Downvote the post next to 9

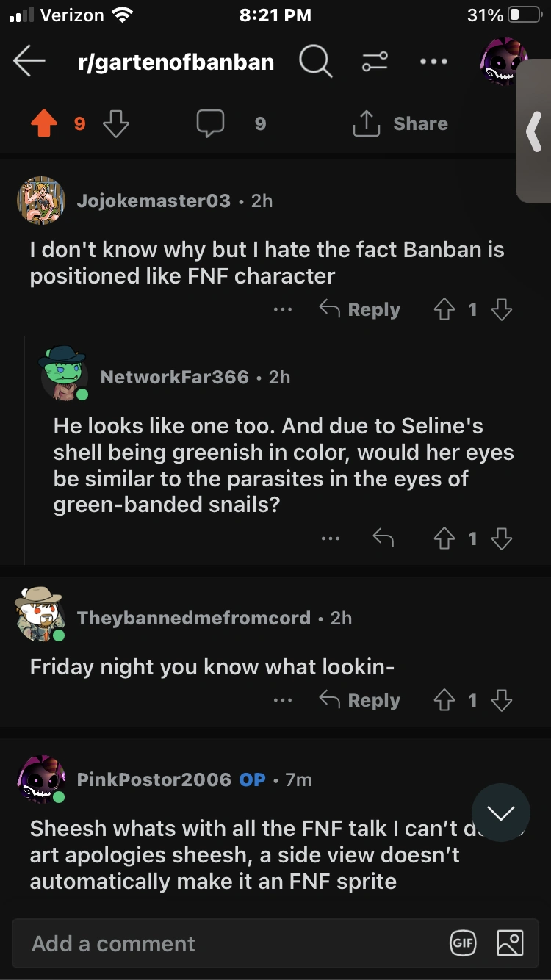pos(116,124)
